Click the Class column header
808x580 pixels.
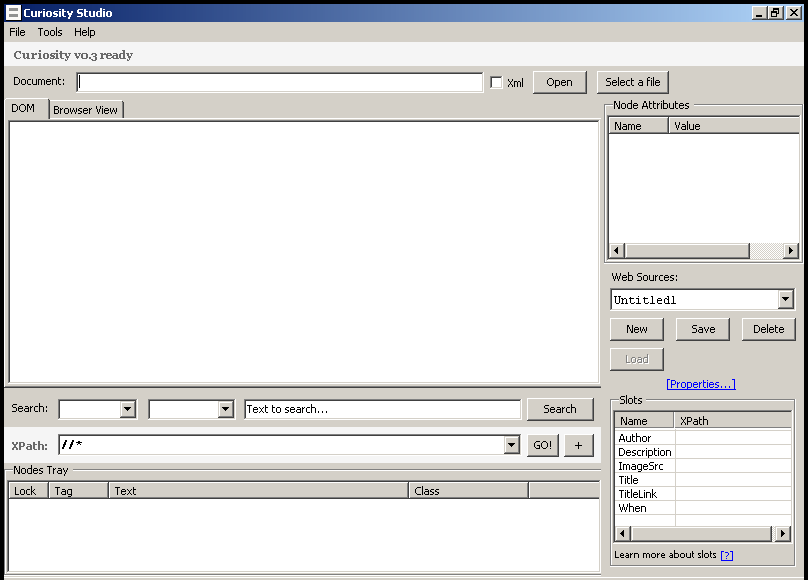[x=468, y=491]
